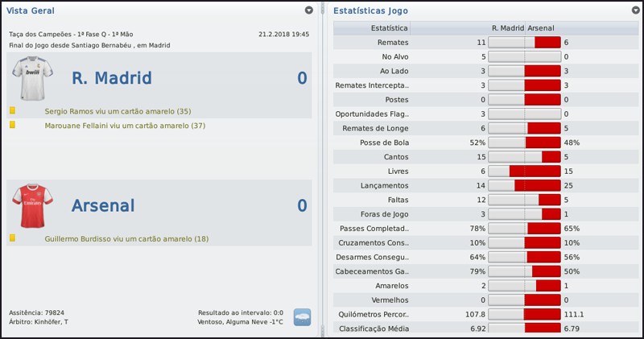This screenshot has width=644, height=339.
Task: Open the Estatísticas Jogo panel dropdown arrow
Action: tap(636, 10)
